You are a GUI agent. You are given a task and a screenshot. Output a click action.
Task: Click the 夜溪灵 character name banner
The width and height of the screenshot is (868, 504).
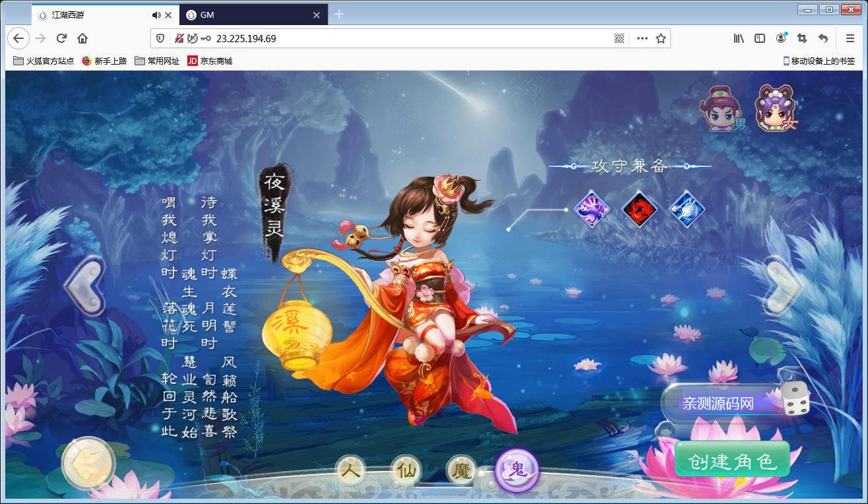pos(274,210)
